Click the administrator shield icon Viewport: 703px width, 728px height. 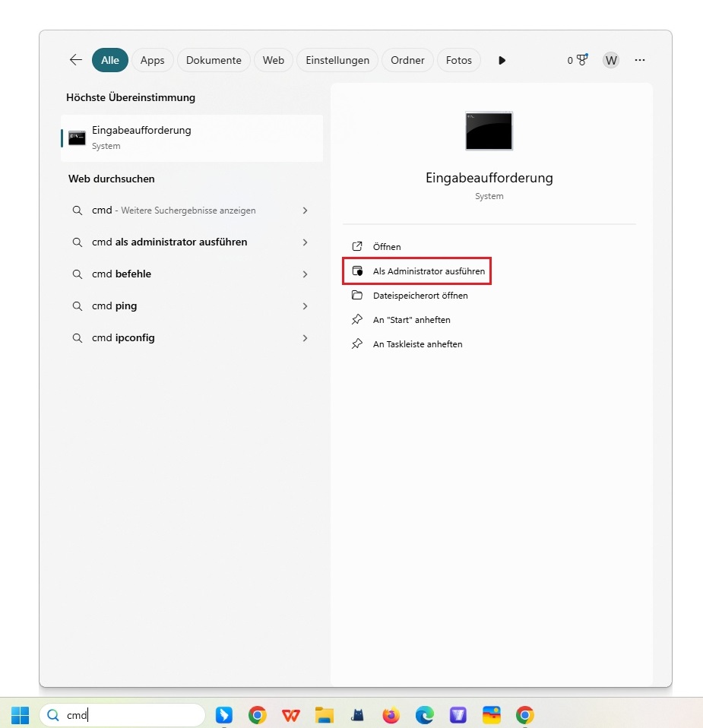pos(357,271)
